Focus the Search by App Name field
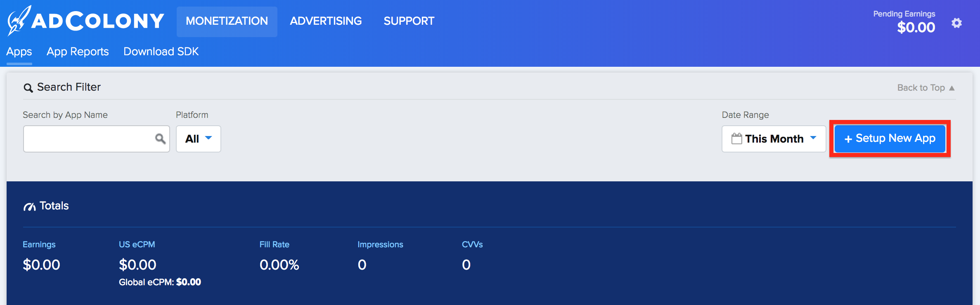The height and width of the screenshot is (305, 980). (x=97, y=139)
